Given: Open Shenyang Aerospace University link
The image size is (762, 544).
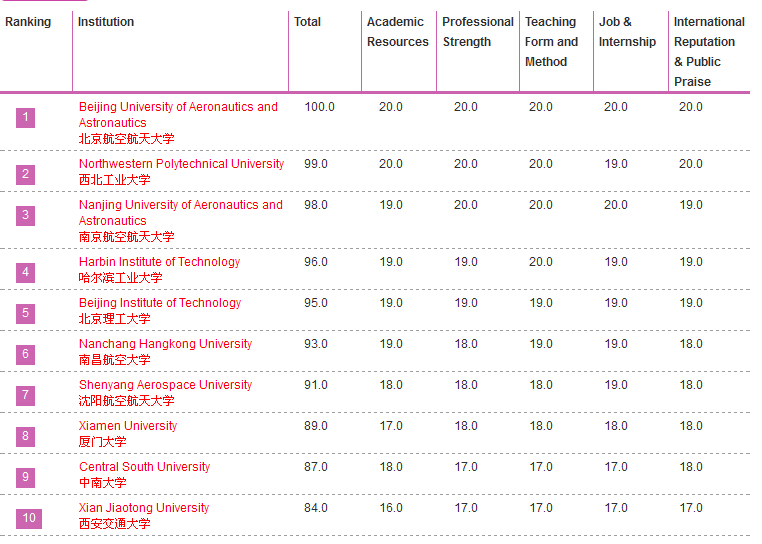Looking at the screenshot, I should click(x=165, y=385).
